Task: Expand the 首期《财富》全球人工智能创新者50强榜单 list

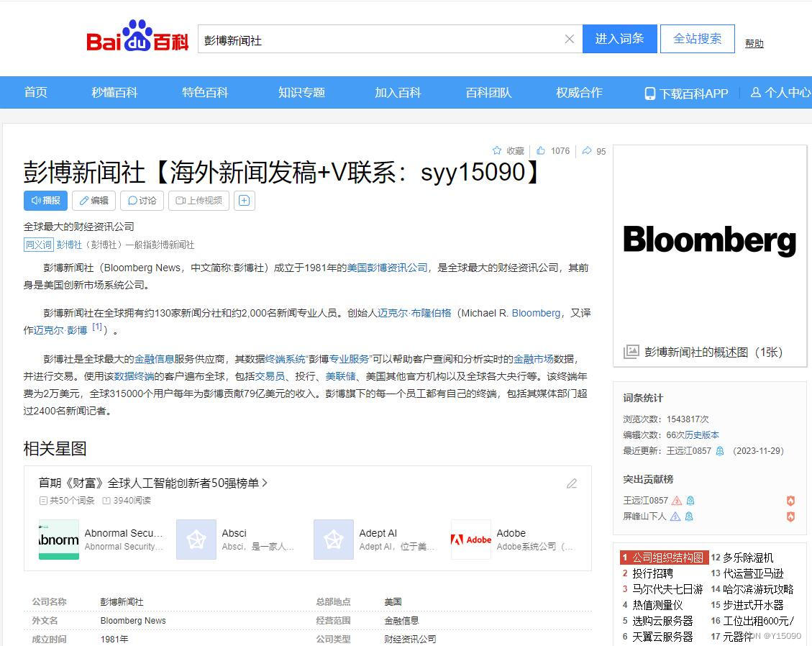Action: [153, 483]
